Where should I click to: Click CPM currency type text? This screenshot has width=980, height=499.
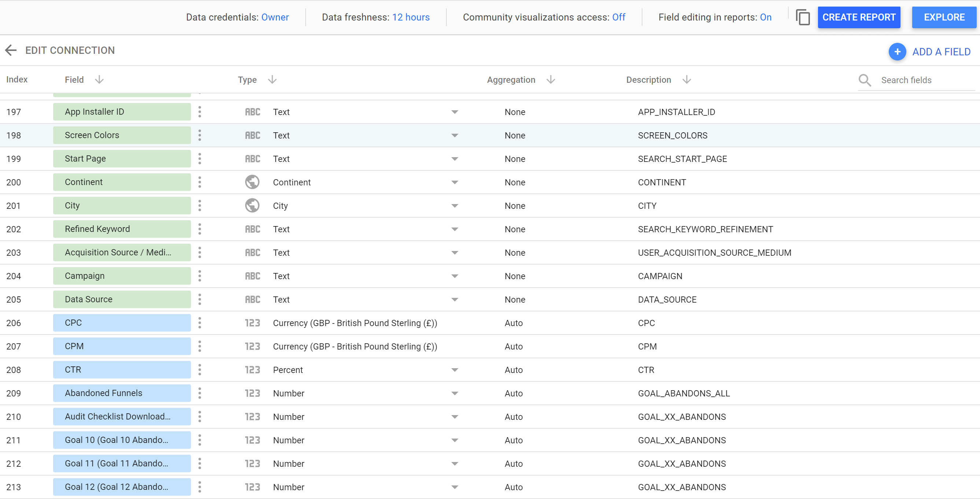tap(355, 347)
